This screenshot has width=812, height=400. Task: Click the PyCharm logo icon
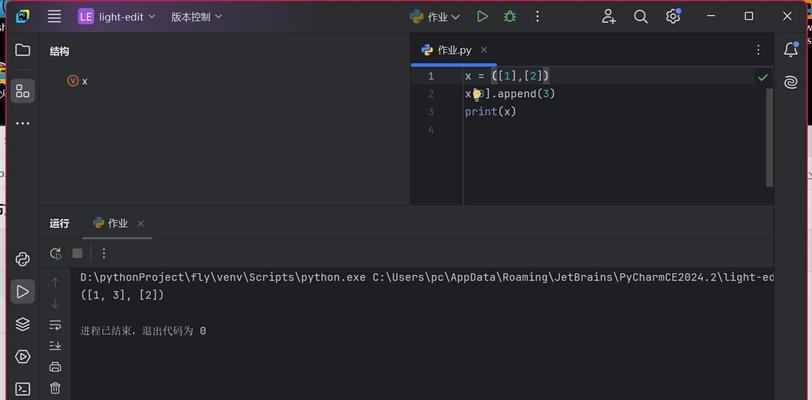[x=22, y=17]
